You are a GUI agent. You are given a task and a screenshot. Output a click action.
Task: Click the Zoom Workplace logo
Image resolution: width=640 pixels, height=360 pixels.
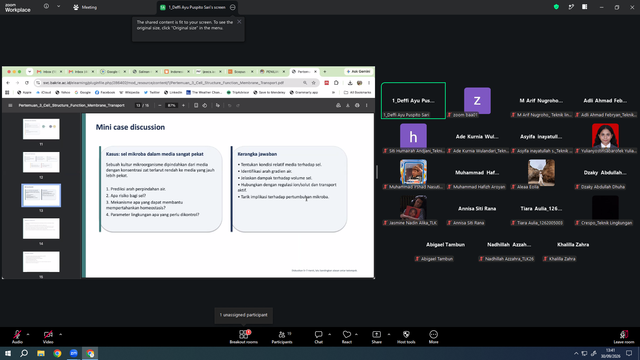coord(18,7)
